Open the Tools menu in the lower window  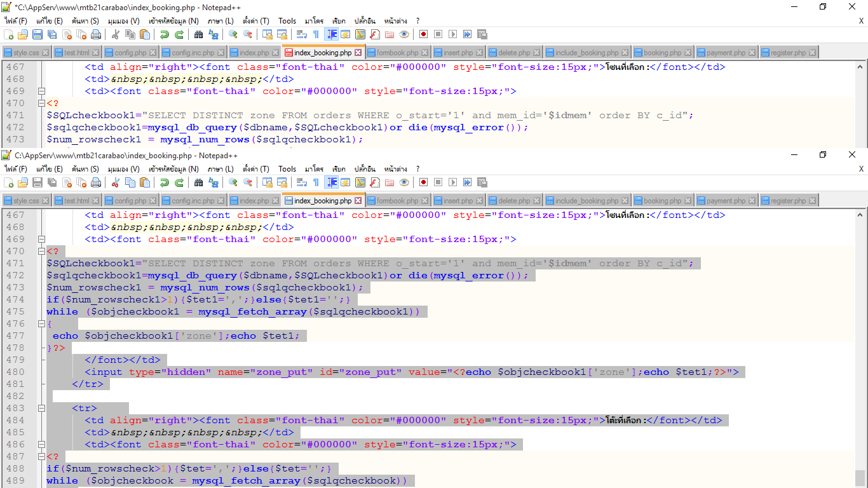[x=287, y=169]
